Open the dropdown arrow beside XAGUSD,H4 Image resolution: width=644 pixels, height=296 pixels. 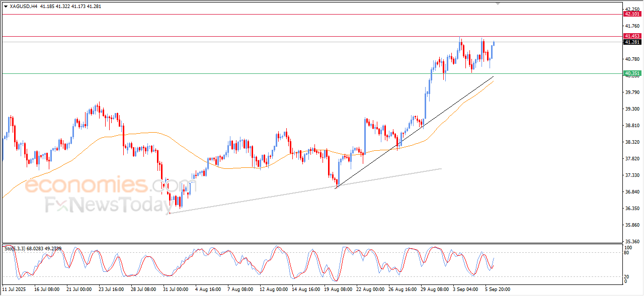coord(6,6)
